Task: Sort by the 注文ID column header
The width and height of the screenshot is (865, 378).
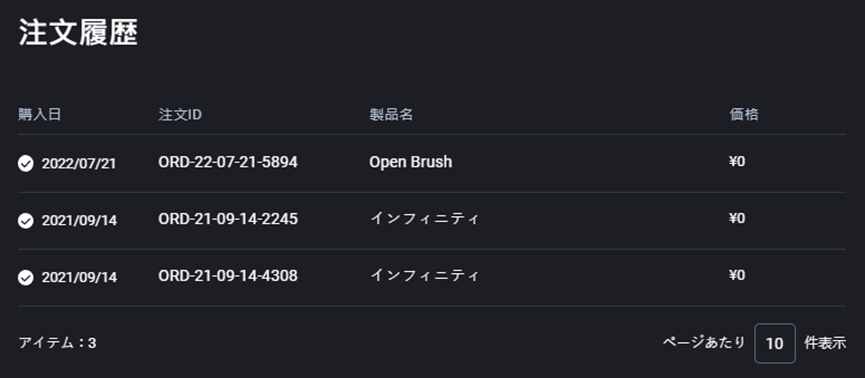Action: tap(180, 114)
